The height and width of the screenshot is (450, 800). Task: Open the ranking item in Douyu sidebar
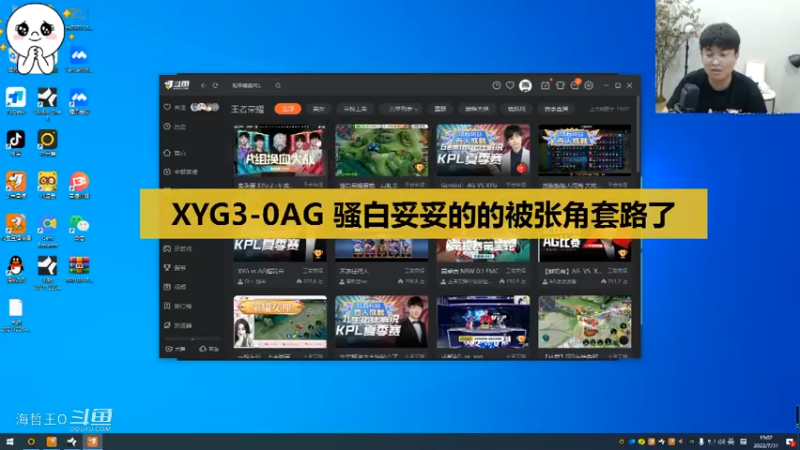[178, 306]
